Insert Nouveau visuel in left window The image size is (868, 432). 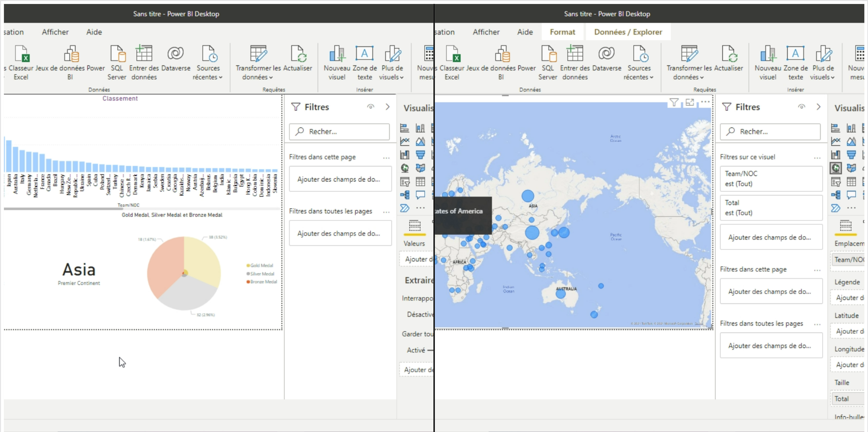coord(337,62)
